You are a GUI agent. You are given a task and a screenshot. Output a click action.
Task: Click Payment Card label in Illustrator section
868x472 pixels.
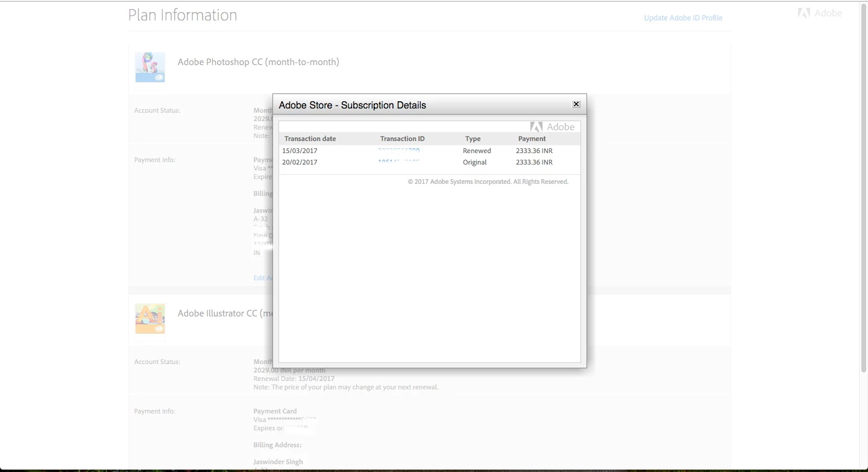(x=275, y=411)
